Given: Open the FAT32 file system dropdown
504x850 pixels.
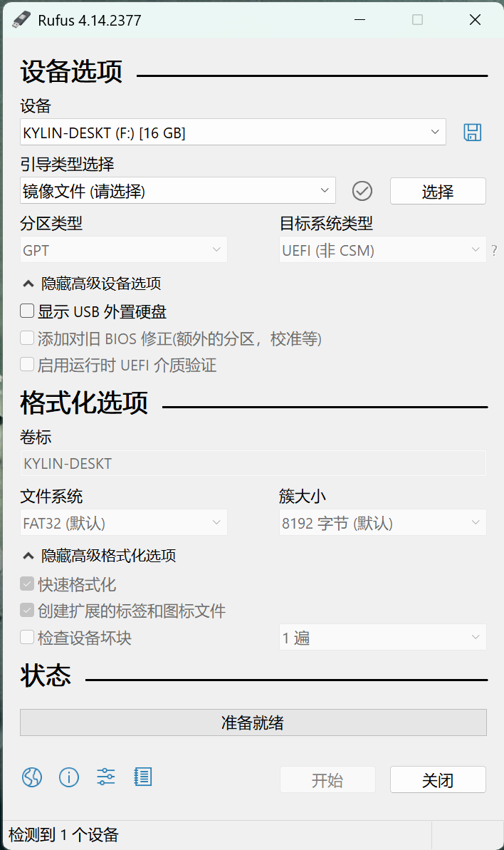Looking at the screenshot, I should 123,522.
